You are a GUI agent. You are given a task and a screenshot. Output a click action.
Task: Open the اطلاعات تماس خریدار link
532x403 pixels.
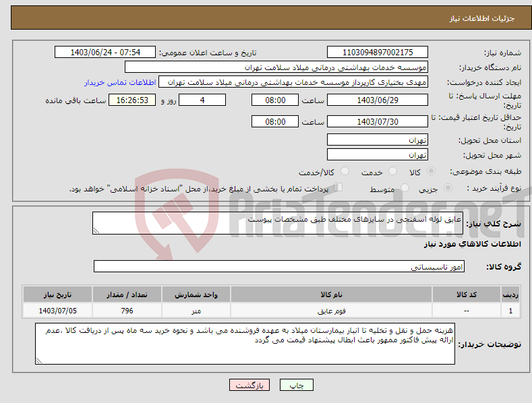tap(120, 82)
